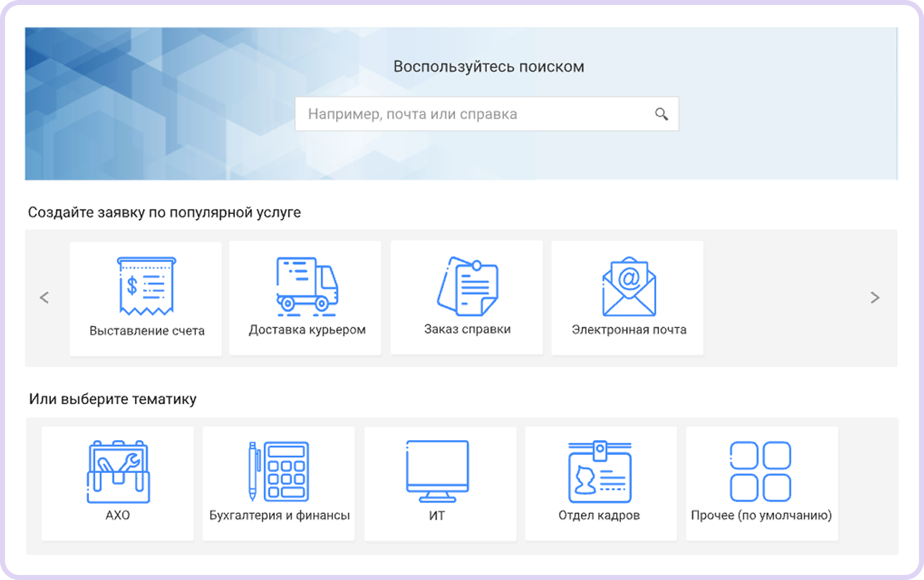Open the "Заказ справки" service card
This screenshot has width=924, height=580.
point(466,297)
